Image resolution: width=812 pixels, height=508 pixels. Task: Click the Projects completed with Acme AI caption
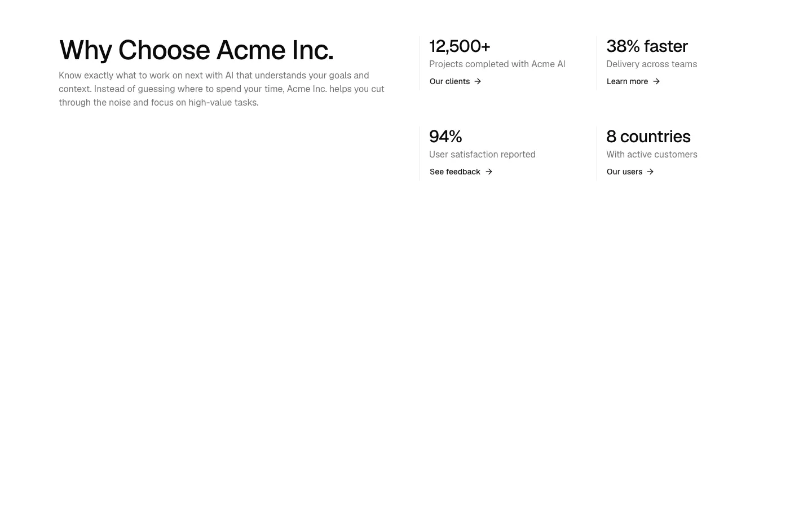click(x=497, y=64)
